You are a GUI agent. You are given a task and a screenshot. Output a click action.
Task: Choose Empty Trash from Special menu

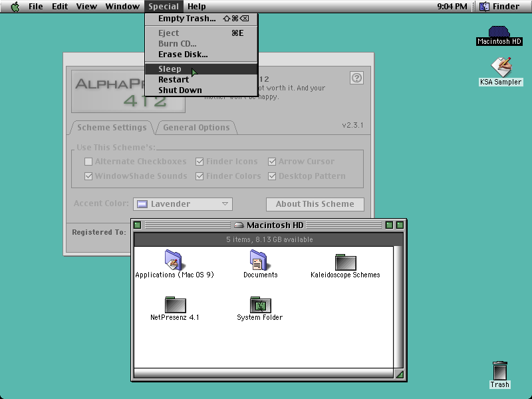point(201,19)
